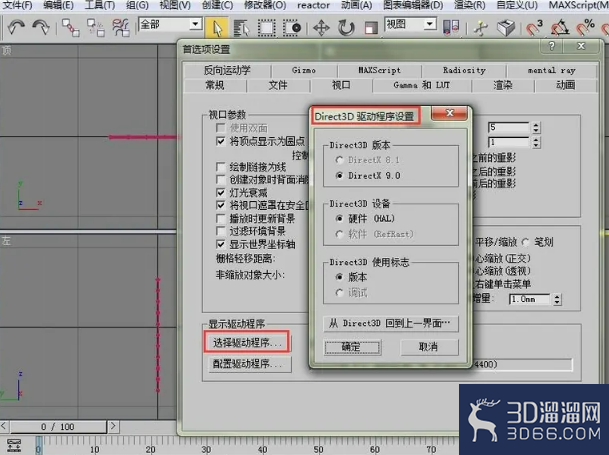Image resolution: width=609 pixels, height=455 pixels.
Task: Click the help question-mark button in Preferences
Action: (552, 46)
